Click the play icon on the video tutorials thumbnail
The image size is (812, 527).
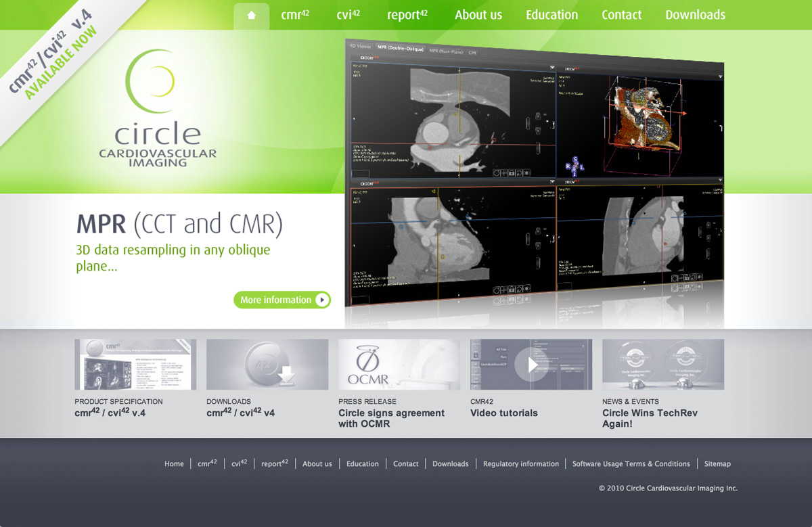point(531,365)
